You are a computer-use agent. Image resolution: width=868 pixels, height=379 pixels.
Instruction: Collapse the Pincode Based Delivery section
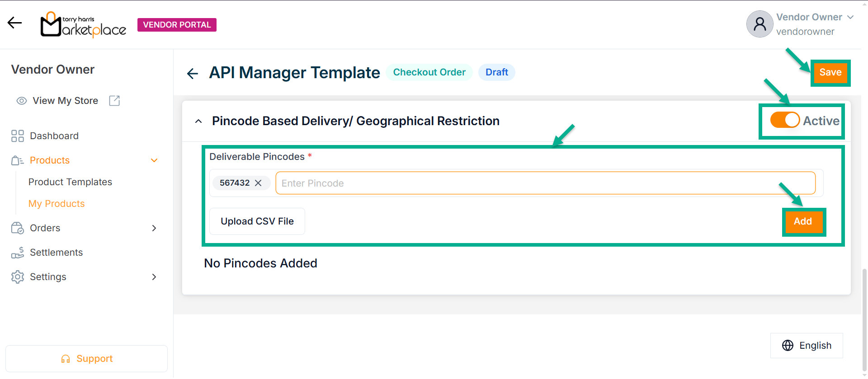[x=198, y=121]
